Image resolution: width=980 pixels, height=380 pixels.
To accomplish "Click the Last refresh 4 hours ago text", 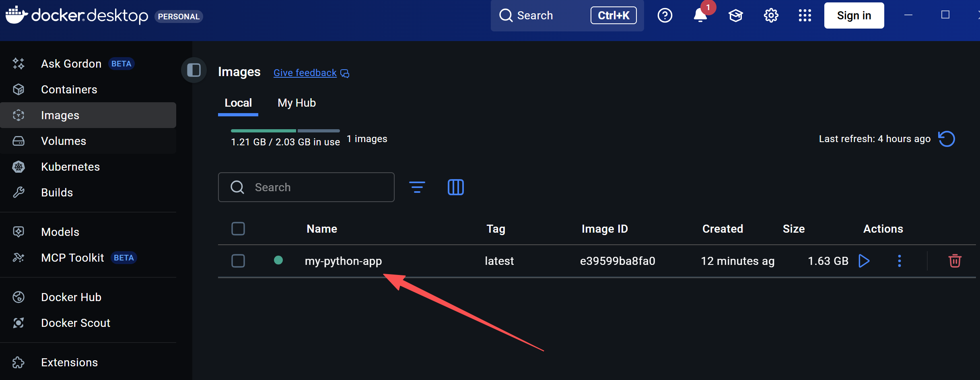I will (875, 139).
